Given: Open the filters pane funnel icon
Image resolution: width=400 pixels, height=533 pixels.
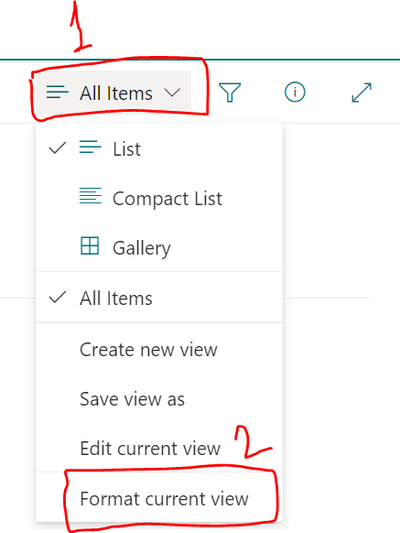Looking at the screenshot, I should click(230, 92).
